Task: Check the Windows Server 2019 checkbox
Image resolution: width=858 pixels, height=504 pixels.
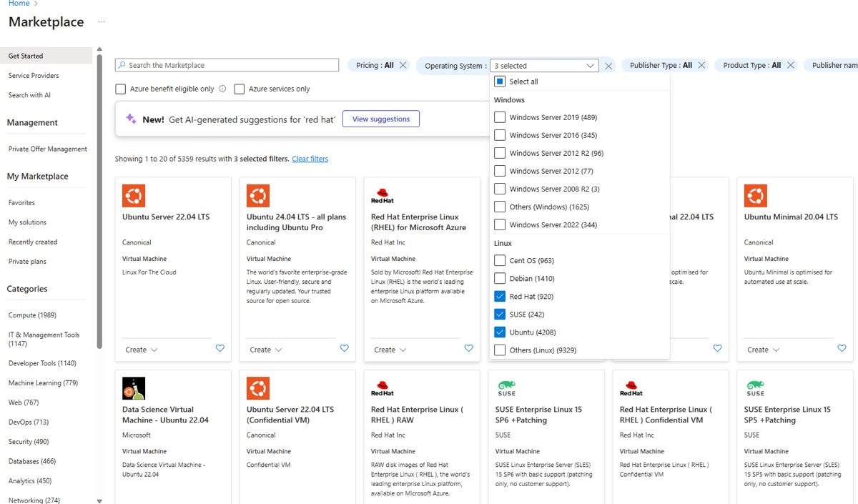Action: pos(499,117)
